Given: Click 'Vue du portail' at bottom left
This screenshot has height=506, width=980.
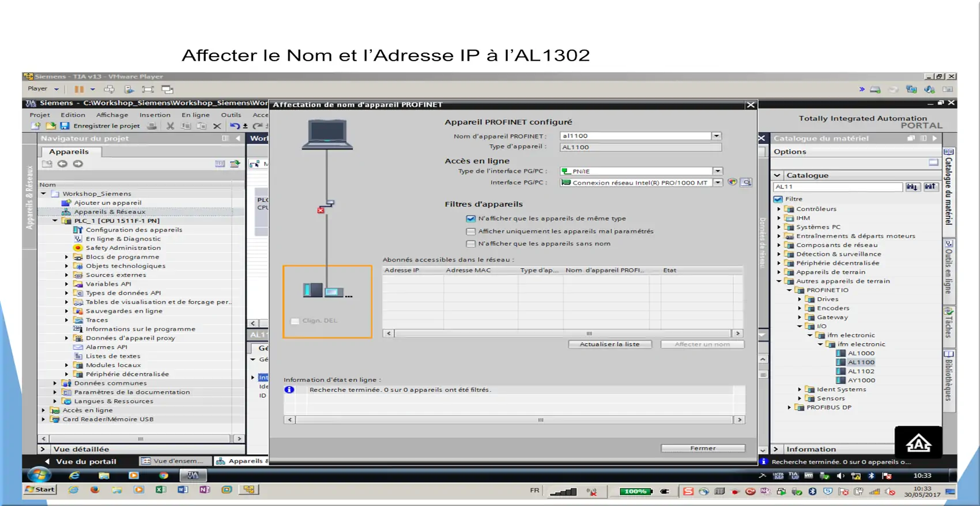Looking at the screenshot, I should point(86,462).
